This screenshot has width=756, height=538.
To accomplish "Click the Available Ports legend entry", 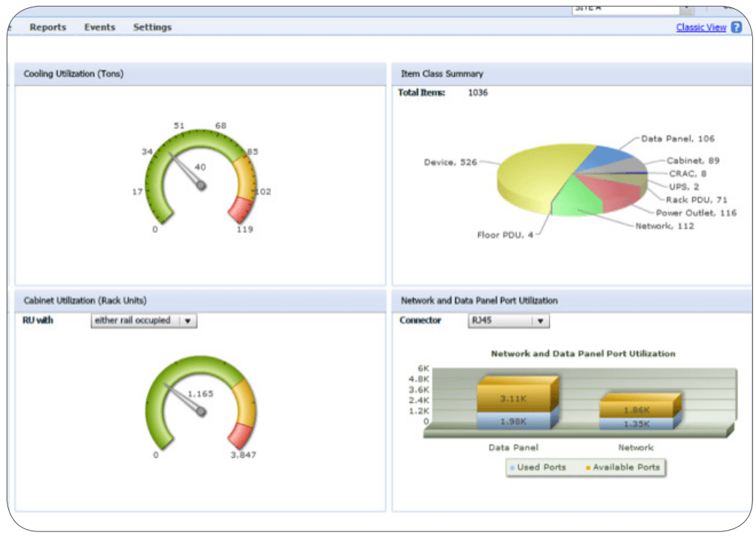I will 622,468.
